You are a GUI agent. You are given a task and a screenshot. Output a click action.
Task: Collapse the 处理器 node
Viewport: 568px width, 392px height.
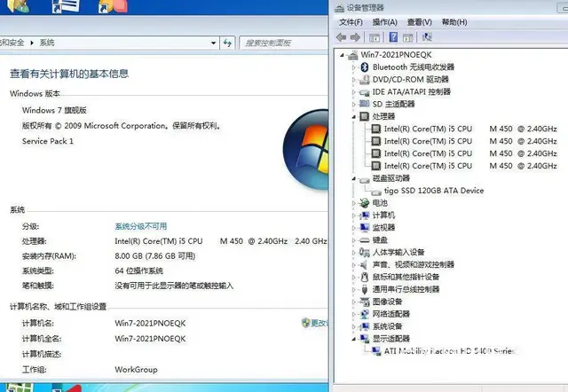[354, 116]
